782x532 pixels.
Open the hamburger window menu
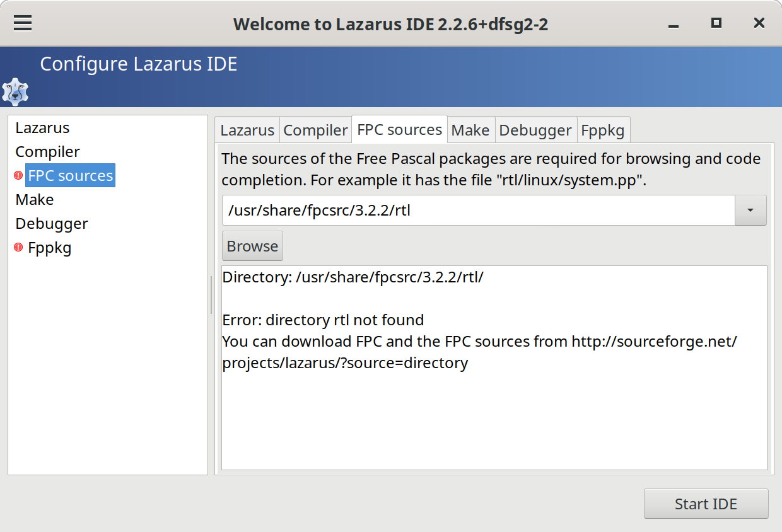click(x=23, y=23)
